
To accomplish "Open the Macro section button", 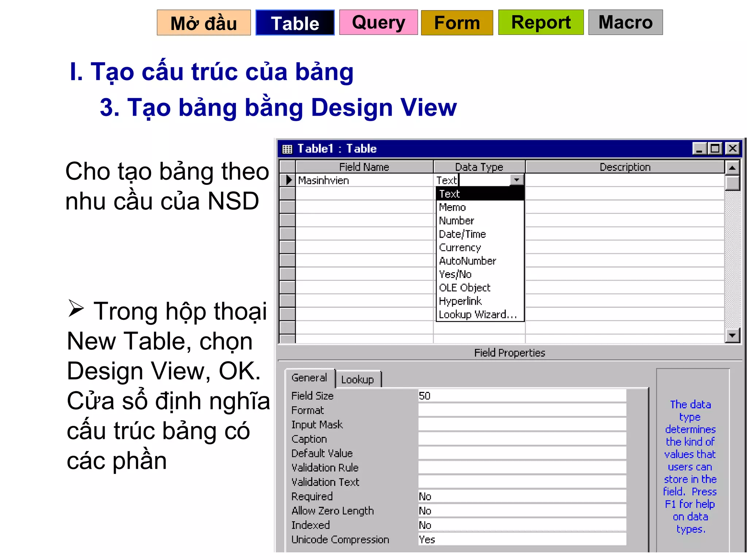I will click(x=625, y=23).
